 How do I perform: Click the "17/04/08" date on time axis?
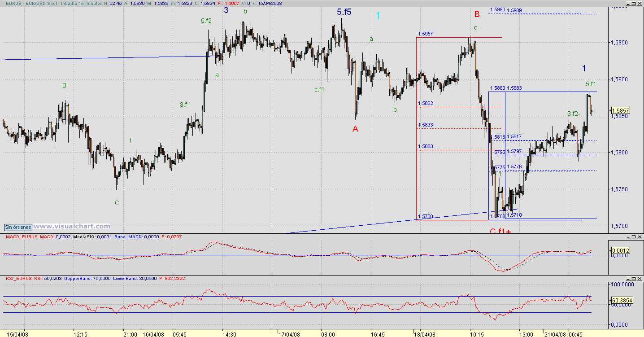pos(288,334)
